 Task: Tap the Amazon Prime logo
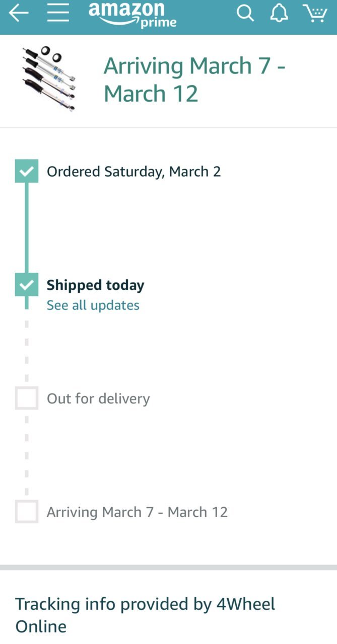132,14
